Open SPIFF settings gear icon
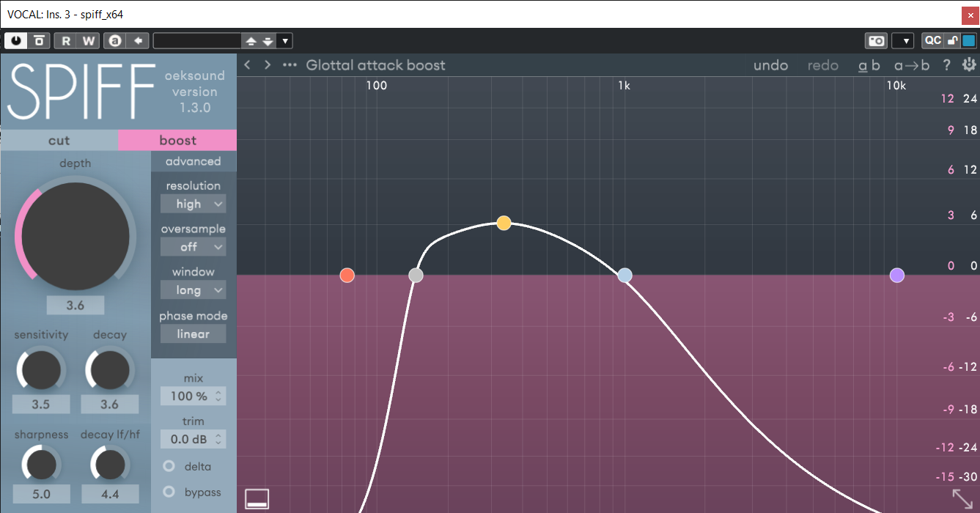980x513 pixels. 969,65
